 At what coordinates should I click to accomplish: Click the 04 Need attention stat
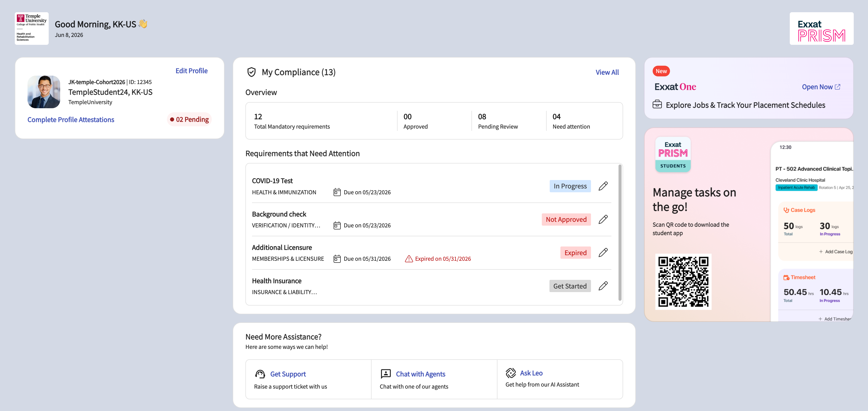click(571, 121)
